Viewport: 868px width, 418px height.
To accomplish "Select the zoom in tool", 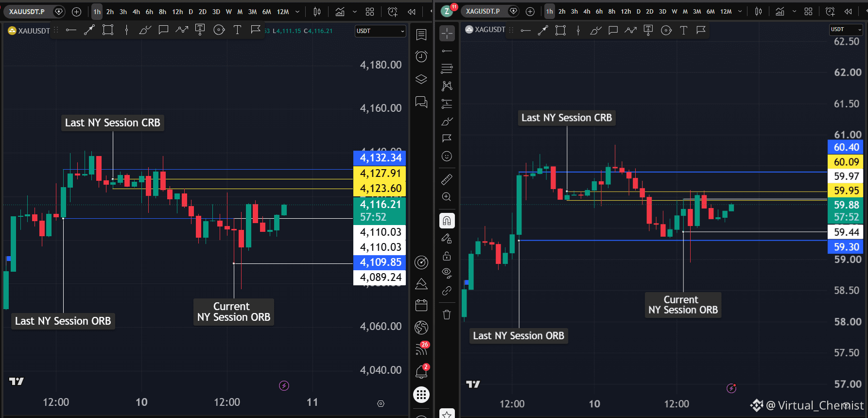I will [x=447, y=197].
